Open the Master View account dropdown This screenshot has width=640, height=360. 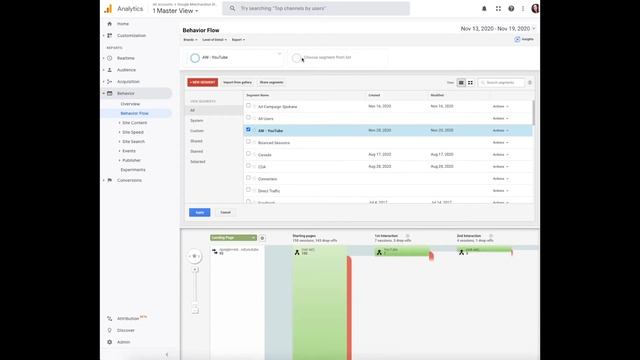point(176,11)
